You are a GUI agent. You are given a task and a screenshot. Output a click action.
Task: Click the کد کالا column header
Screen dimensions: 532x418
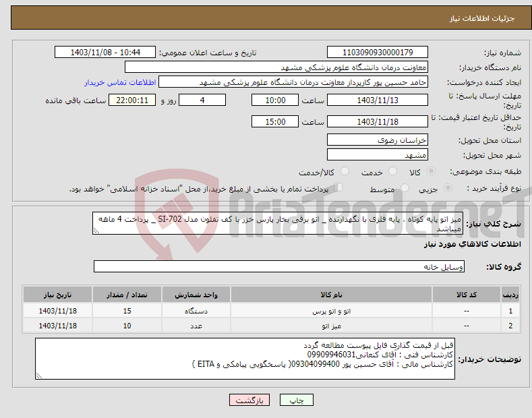click(467, 295)
